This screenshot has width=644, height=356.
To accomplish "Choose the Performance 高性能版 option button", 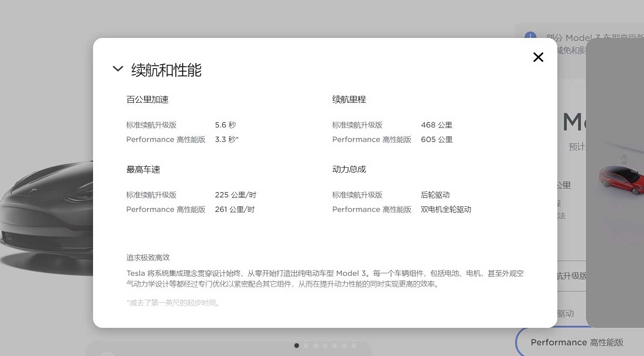I will click(x=577, y=342).
